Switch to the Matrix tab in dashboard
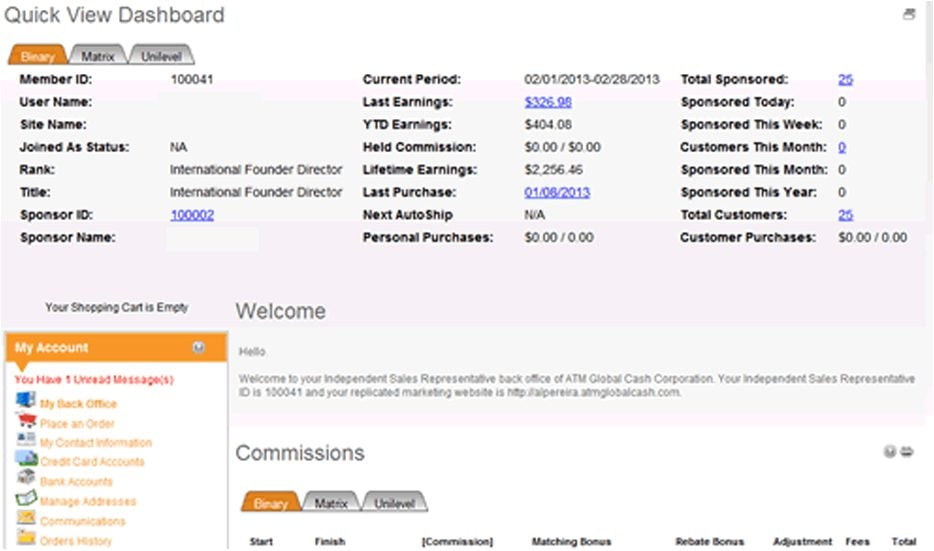Image resolution: width=934 pixels, height=551 pixels. click(x=98, y=56)
